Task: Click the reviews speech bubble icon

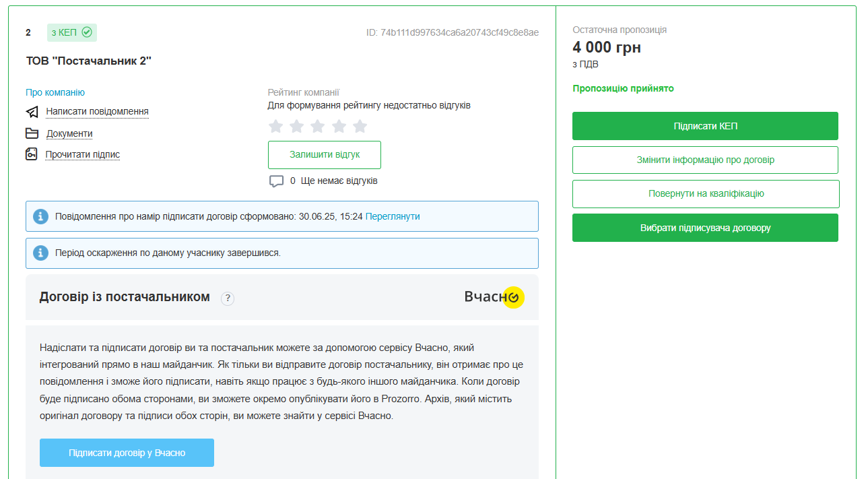Action: coord(276,181)
